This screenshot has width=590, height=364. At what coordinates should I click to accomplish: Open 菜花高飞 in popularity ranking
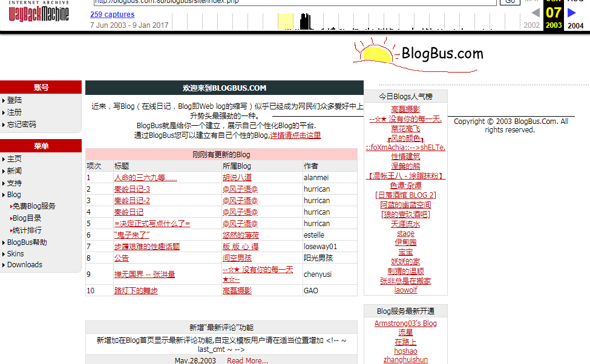click(405, 129)
